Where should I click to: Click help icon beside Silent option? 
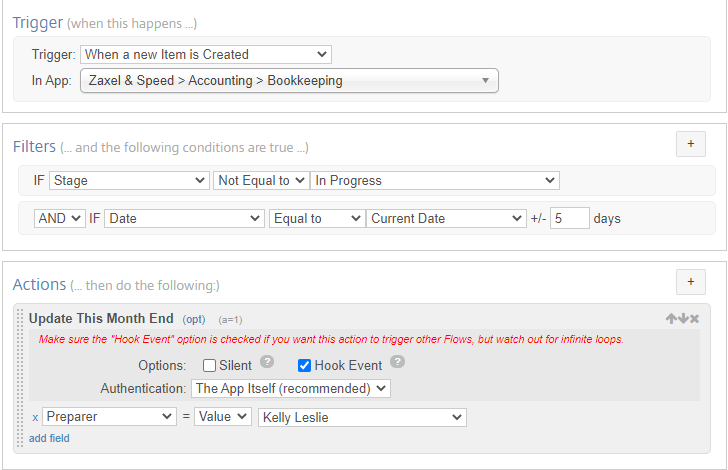coord(266,361)
